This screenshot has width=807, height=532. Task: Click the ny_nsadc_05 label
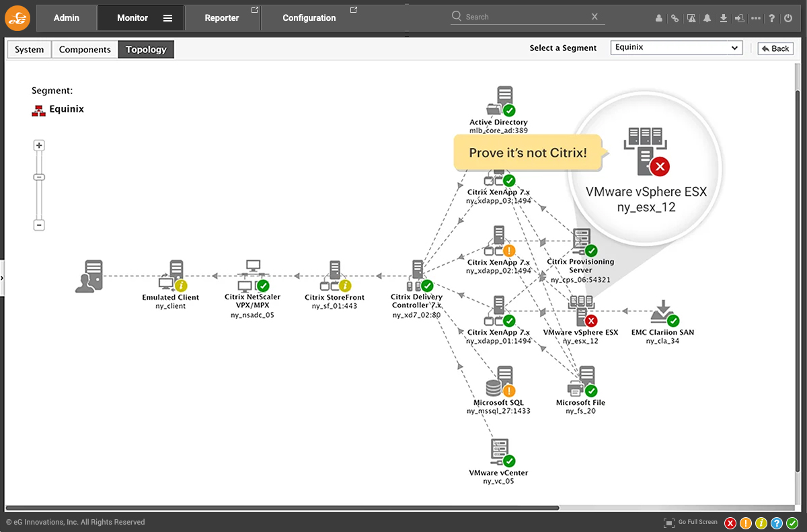tap(252, 315)
